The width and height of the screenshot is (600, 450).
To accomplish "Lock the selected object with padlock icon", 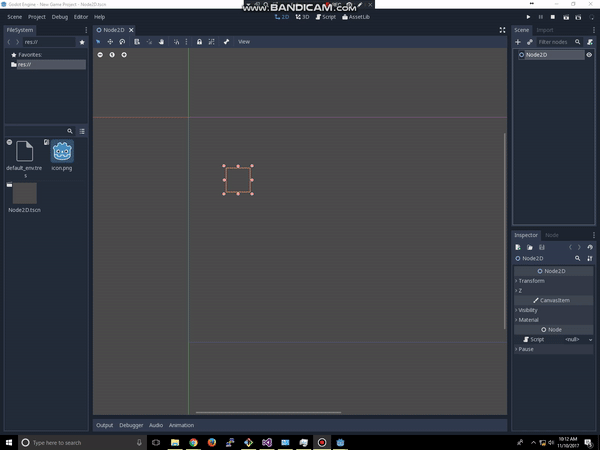I will click(x=199, y=42).
